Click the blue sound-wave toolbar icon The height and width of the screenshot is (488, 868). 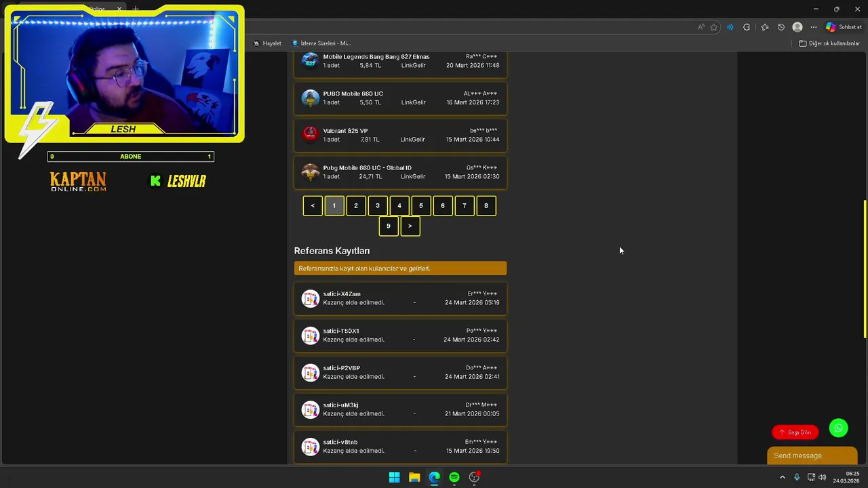tap(730, 27)
